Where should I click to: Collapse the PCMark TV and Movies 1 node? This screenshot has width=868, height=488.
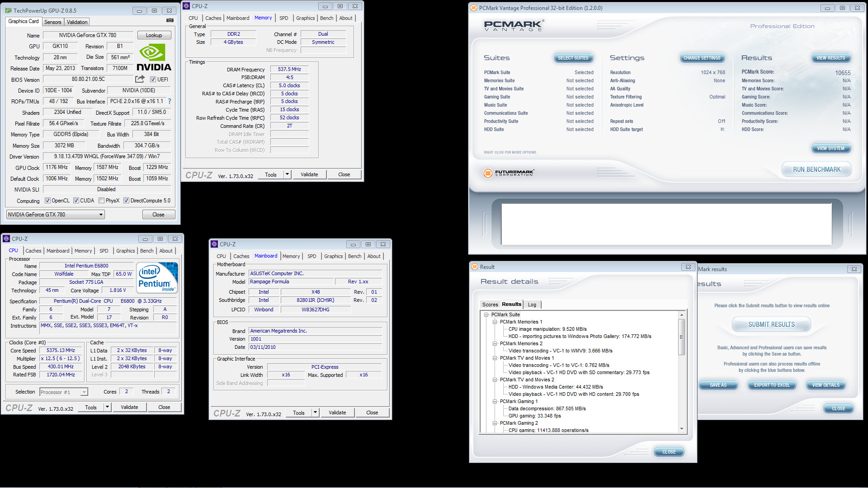coord(495,358)
